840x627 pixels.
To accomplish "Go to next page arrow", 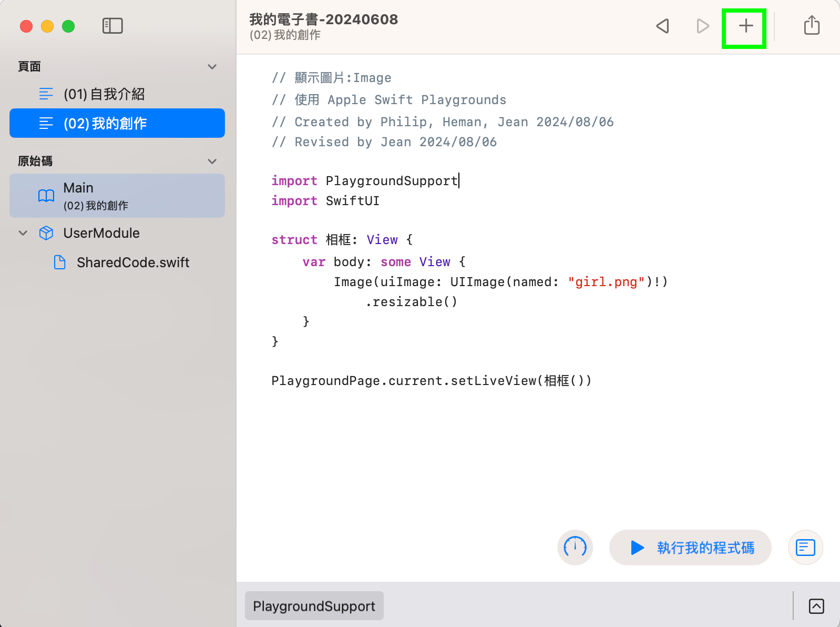I will [x=702, y=26].
